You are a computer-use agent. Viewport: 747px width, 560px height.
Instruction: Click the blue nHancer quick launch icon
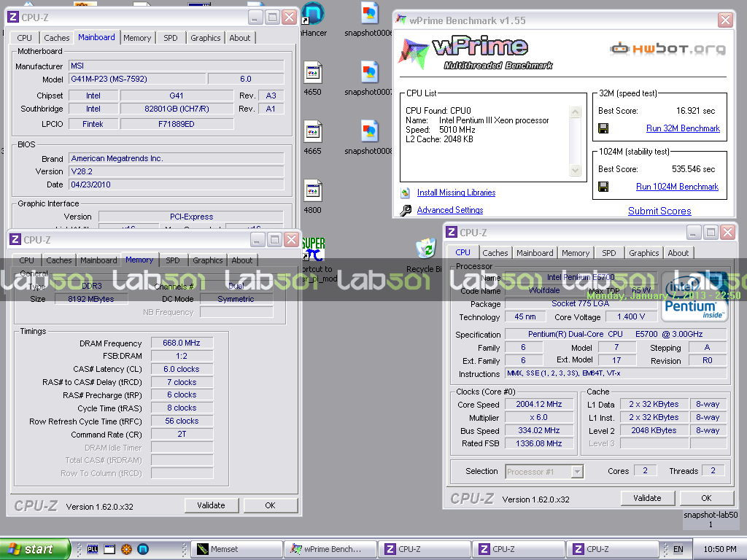[143, 549]
